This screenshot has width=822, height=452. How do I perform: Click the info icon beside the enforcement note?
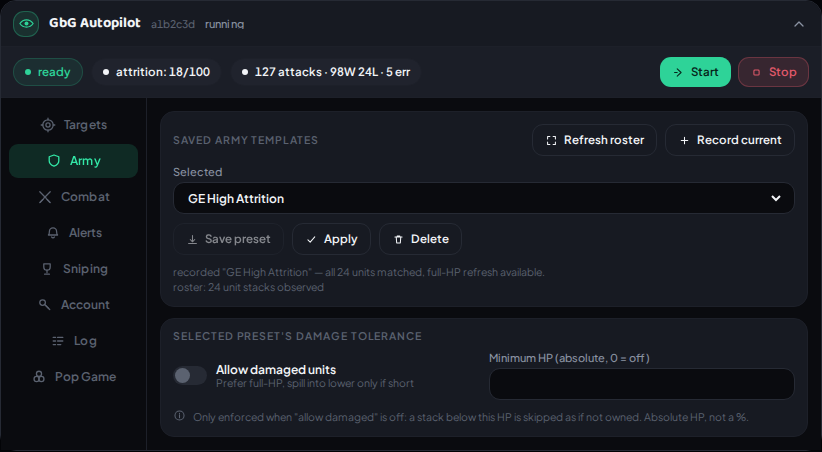pos(179,416)
